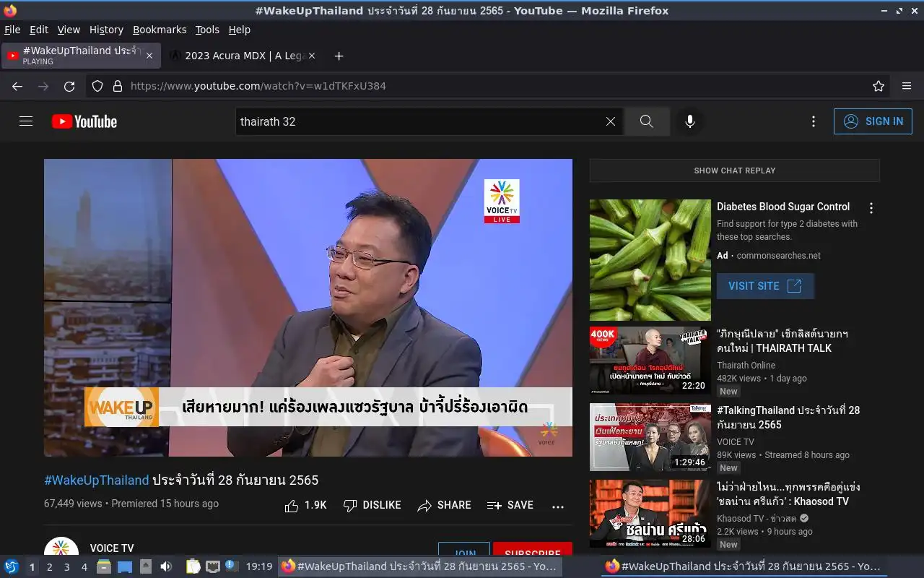924x578 pixels.
Task: Click the SIGN IN button
Action: click(x=873, y=121)
